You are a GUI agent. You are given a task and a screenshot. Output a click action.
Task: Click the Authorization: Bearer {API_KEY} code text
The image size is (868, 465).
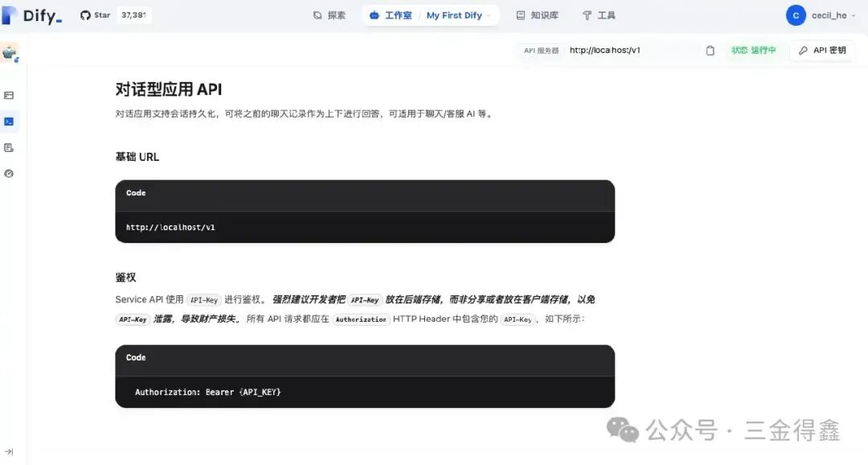tap(207, 392)
